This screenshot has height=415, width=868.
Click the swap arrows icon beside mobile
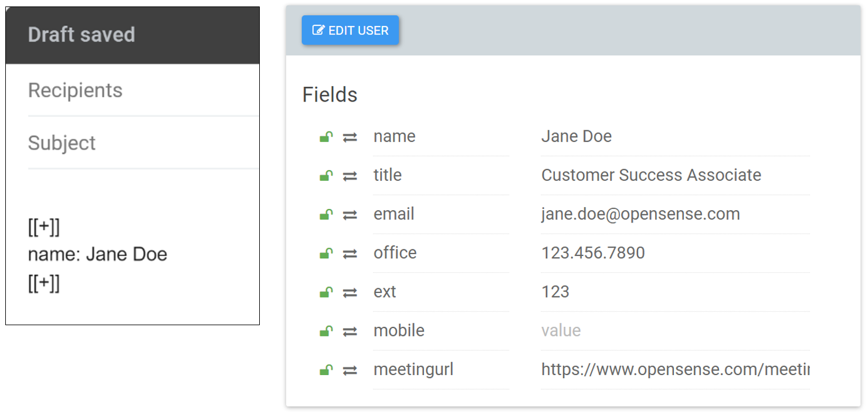350,332
